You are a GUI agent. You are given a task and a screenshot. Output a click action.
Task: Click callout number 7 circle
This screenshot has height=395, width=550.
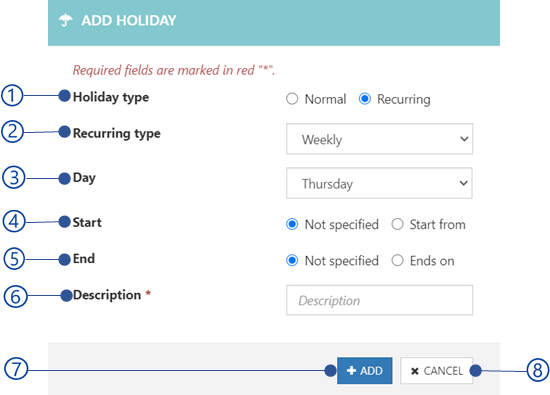point(16,369)
